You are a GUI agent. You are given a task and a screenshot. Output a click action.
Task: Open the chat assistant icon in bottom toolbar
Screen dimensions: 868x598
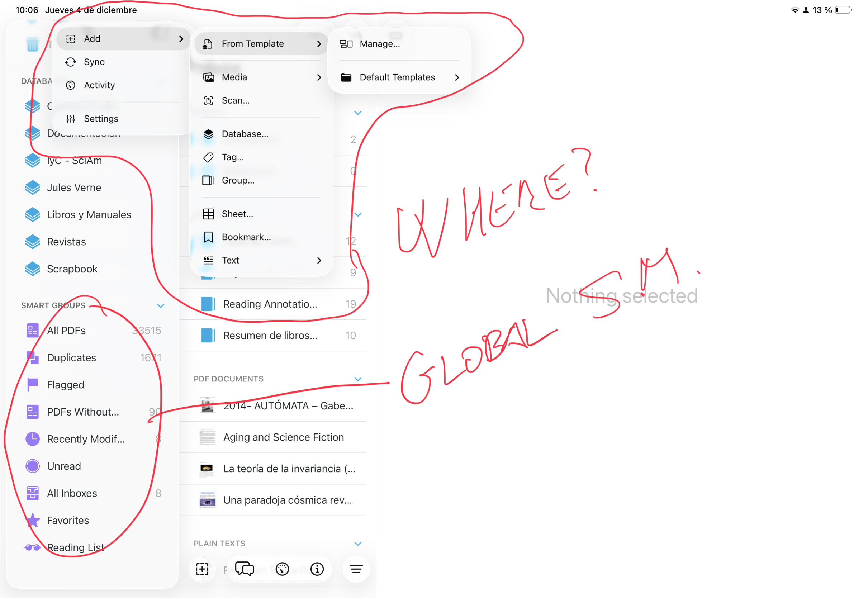(x=244, y=569)
